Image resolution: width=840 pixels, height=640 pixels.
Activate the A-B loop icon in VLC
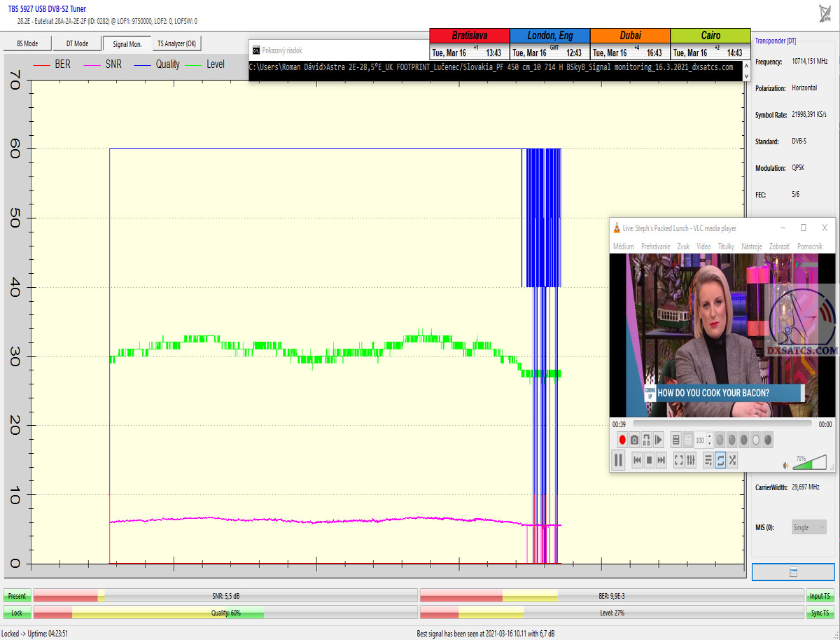[x=646, y=440]
